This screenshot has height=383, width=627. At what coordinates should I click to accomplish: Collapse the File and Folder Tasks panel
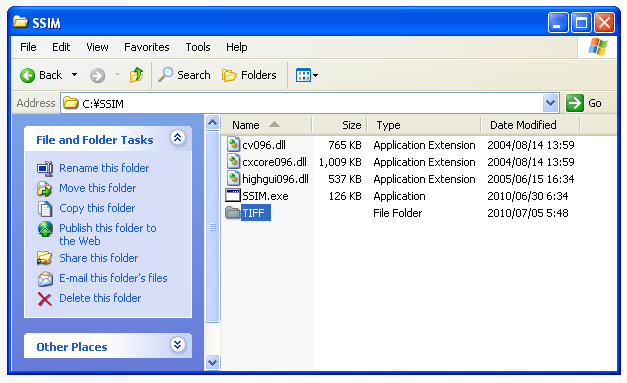tap(178, 138)
